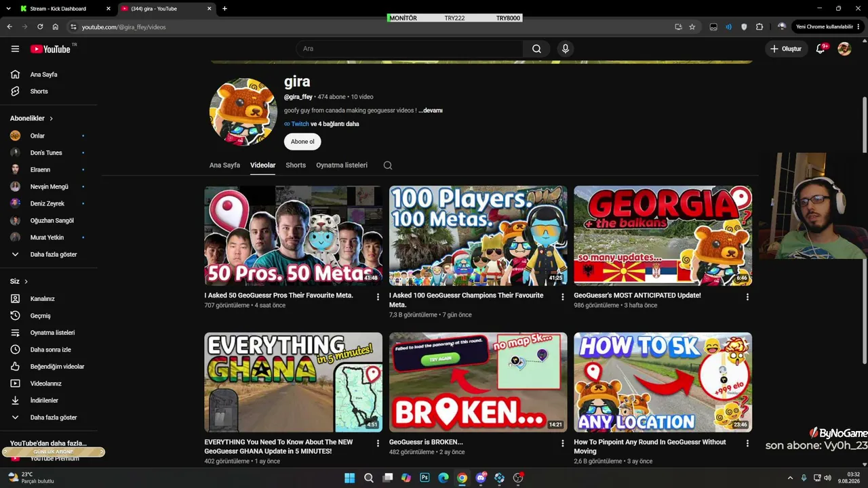Open the Chrome tab search dropdown arrow
The height and width of the screenshot is (488, 868).
pos(8,9)
